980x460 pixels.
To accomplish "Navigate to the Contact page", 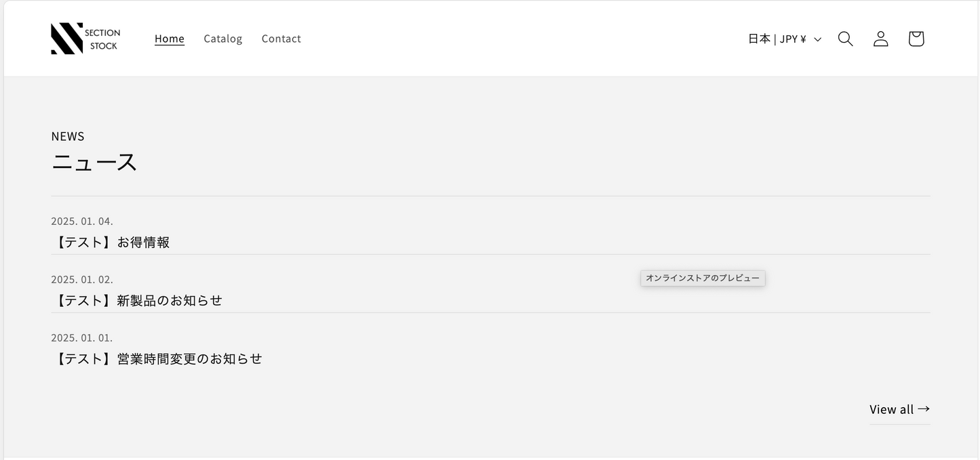I will pos(281,39).
